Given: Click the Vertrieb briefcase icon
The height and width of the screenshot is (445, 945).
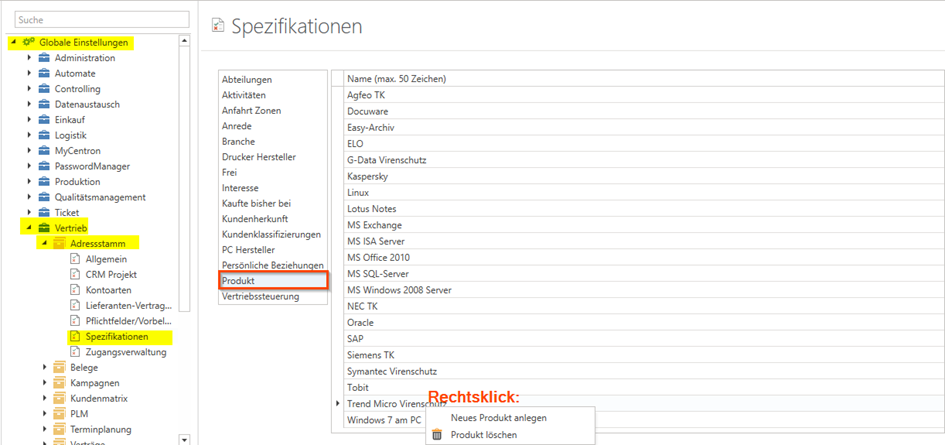Looking at the screenshot, I should click(x=44, y=228).
